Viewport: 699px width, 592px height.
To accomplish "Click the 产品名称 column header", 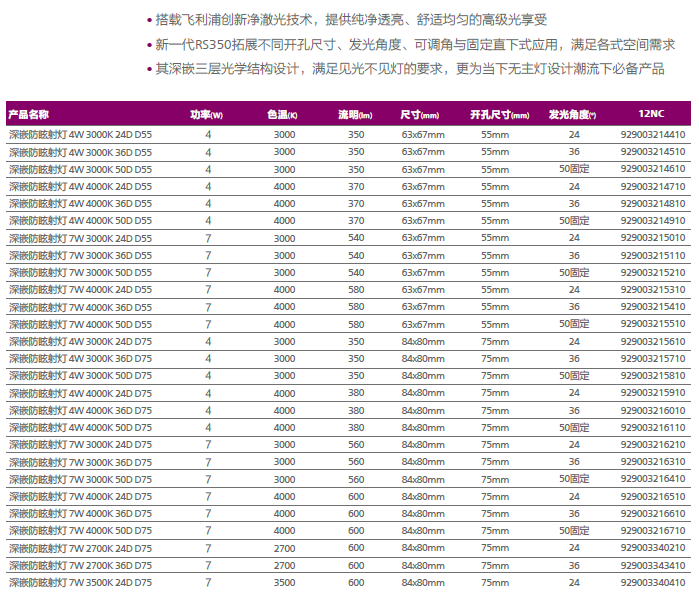I will tap(29, 115).
